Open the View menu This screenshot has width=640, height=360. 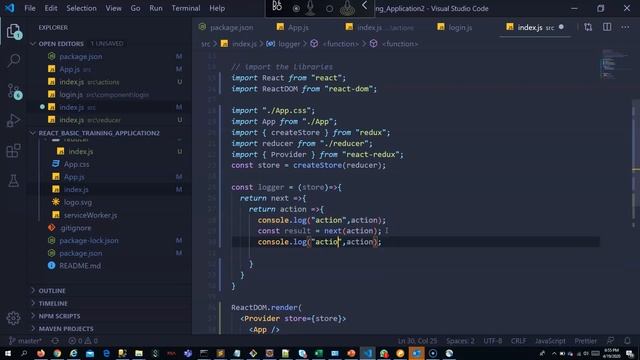(x=113, y=8)
